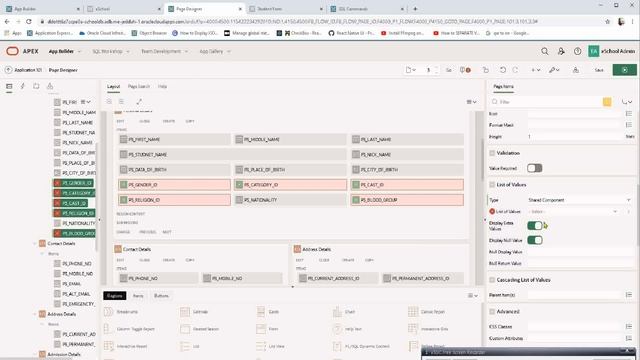The image size is (640, 360).
Task: Bookmark this page with the star icon
Action: pos(607,21)
